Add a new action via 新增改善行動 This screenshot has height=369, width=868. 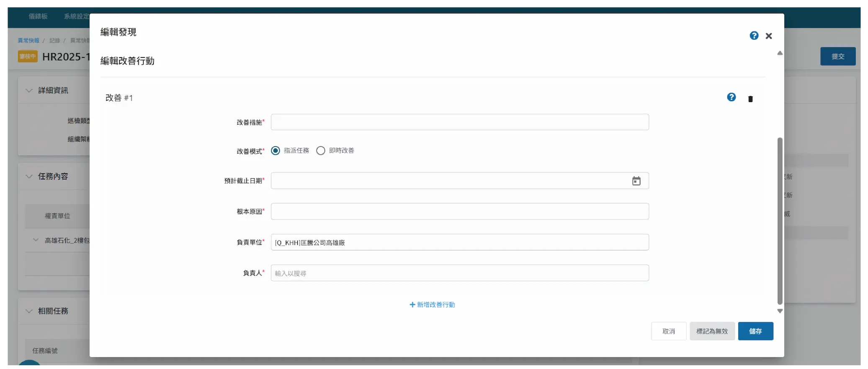[432, 305]
